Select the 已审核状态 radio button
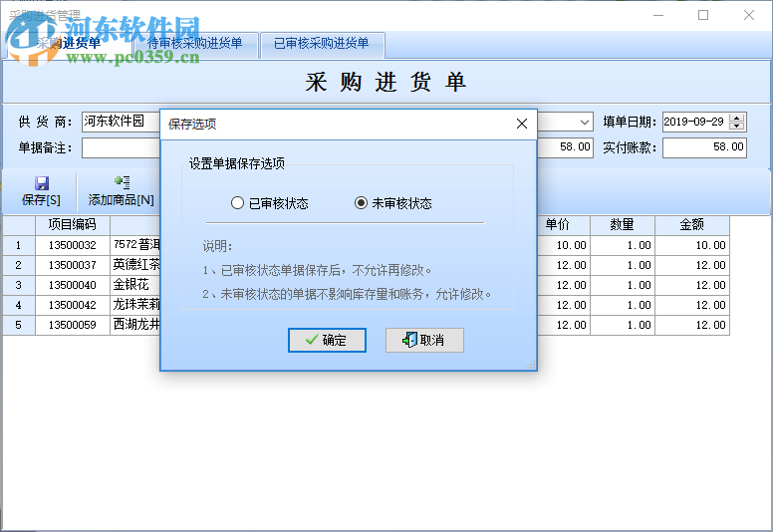Viewport: 773px width, 532px height. point(237,203)
